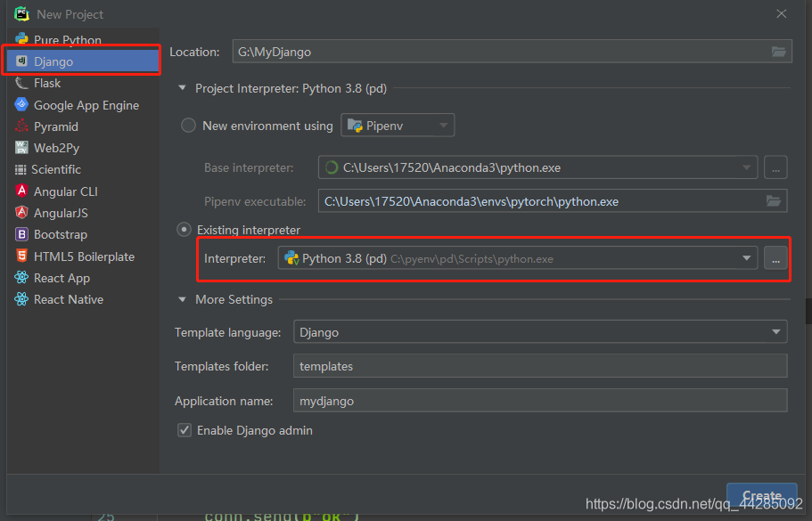Click the Pyramid red icon

[x=21, y=126]
